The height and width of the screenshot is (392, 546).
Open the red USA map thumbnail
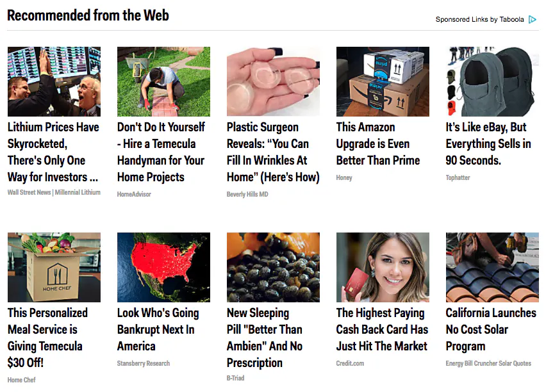click(163, 267)
